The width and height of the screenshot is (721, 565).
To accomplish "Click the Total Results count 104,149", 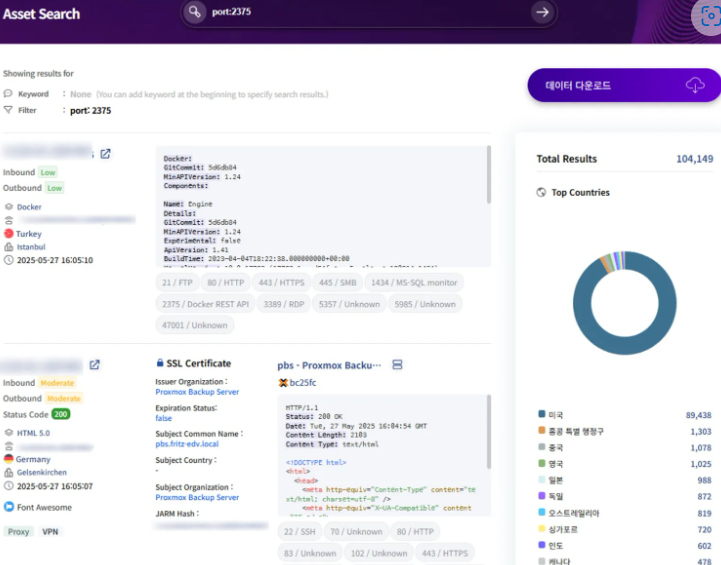I will (694, 159).
